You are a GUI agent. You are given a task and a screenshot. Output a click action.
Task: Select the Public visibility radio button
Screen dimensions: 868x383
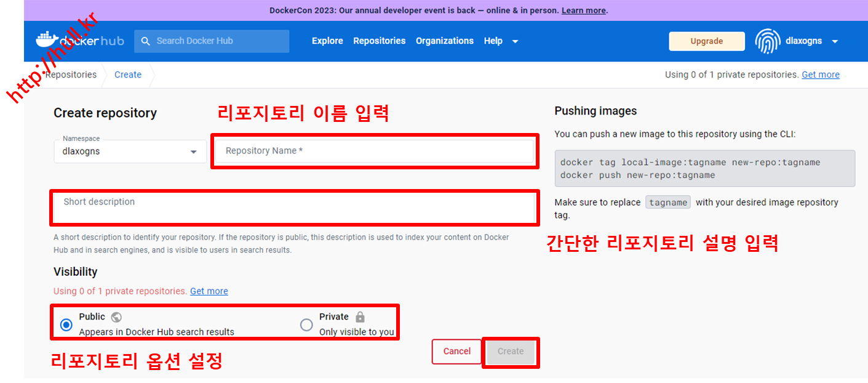pyautogui.click(x=66, y=325)
